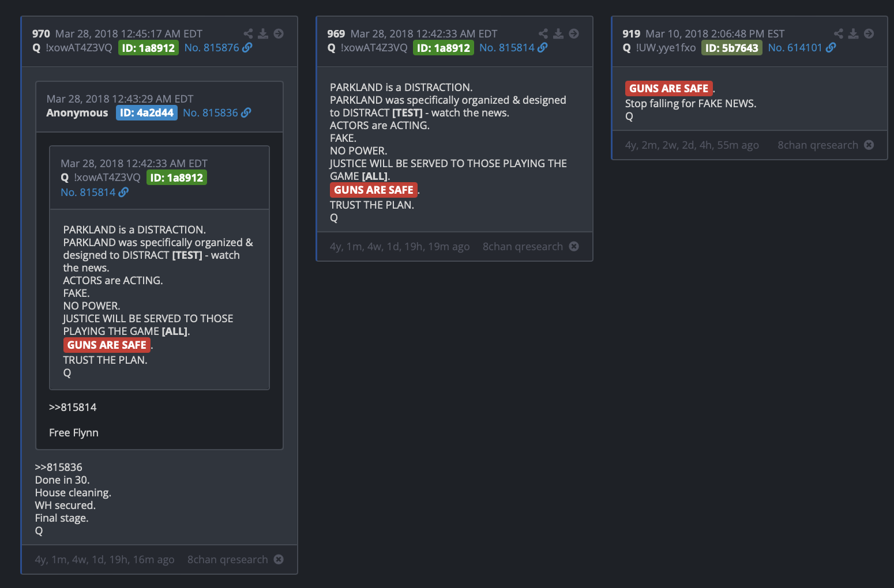894x588 pixels.
Task: Remove 8chan qresearch filter on post 969
Action: coord(574,246)
